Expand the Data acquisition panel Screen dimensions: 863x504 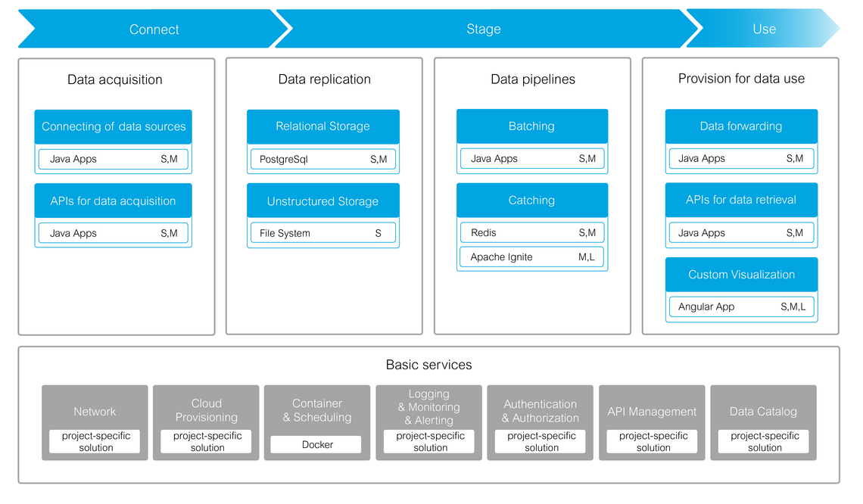pos(116,79)
